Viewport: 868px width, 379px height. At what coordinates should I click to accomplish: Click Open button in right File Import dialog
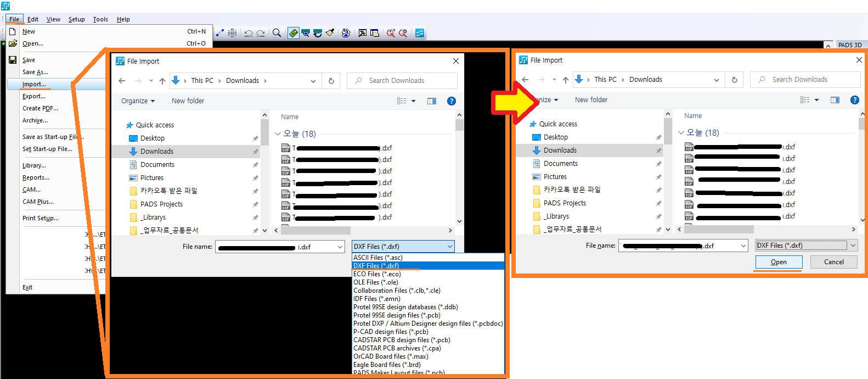[779, 262]
